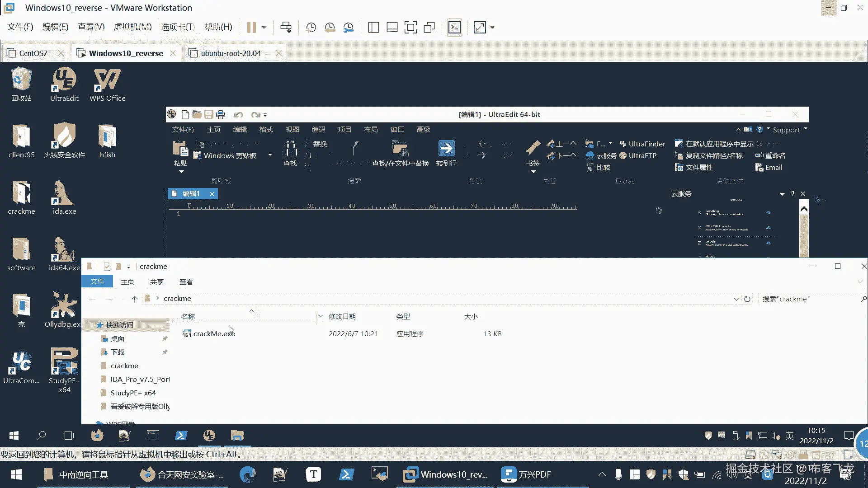Viewport: 868px width, 488px height.
Task: Expand the Windows clipboard dropdown arrow
Action: 270,155
